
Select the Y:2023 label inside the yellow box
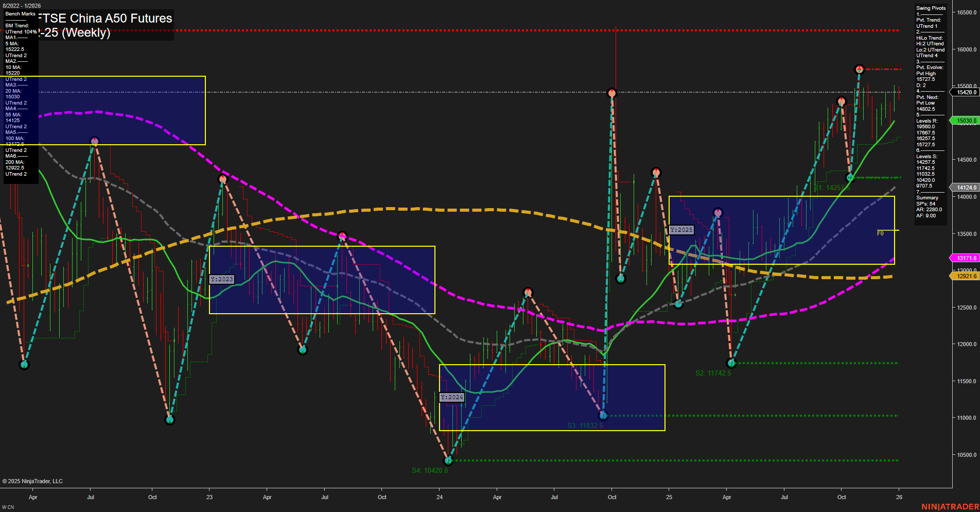click(221, 280)
